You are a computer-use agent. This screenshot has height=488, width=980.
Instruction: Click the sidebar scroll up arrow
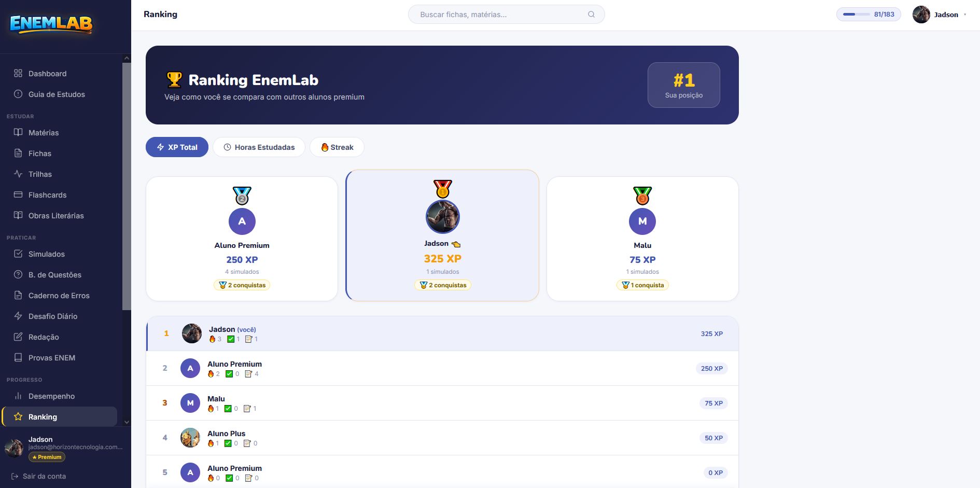(x=127, y=59)
